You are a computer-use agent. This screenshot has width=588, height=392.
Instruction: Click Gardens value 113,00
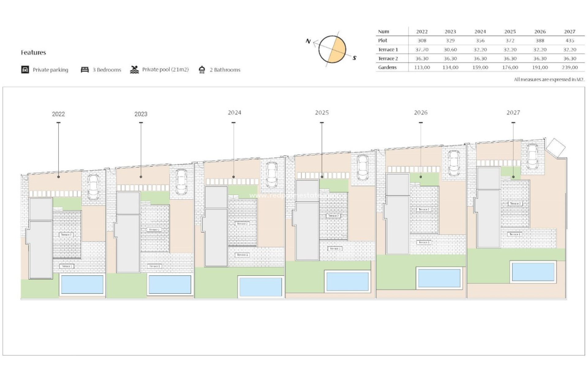point(422,67)
